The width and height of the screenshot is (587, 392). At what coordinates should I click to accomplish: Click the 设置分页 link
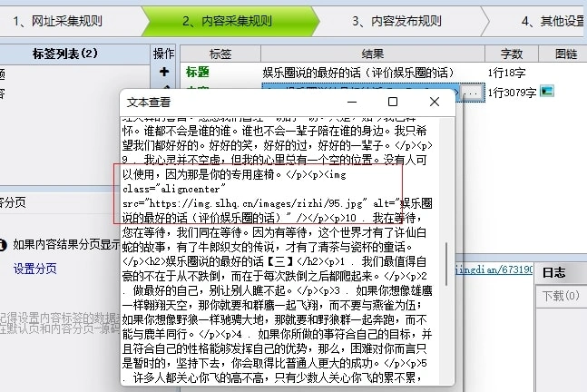coord(34,268)
